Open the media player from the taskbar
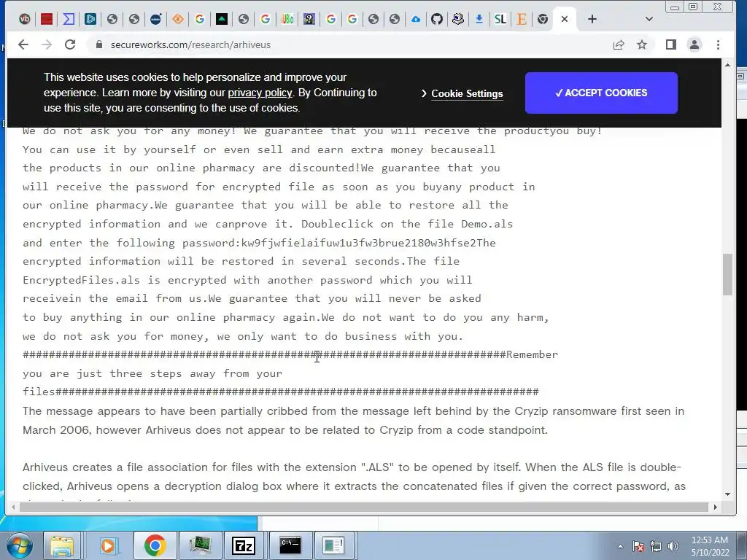This screenshot has height=560, width=747. (x=108, y=545)
